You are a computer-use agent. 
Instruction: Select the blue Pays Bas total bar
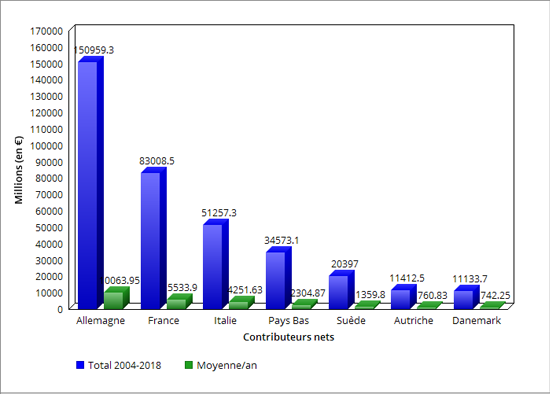click(279, 278)
